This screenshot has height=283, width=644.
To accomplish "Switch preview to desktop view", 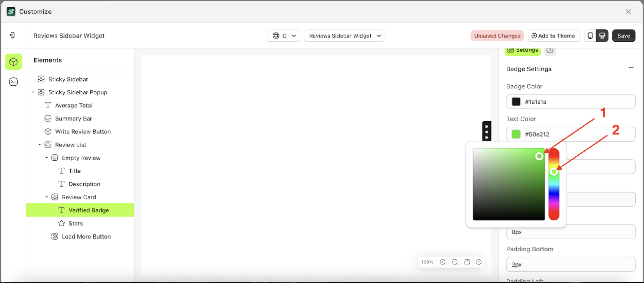I will (x=602, y=36).
